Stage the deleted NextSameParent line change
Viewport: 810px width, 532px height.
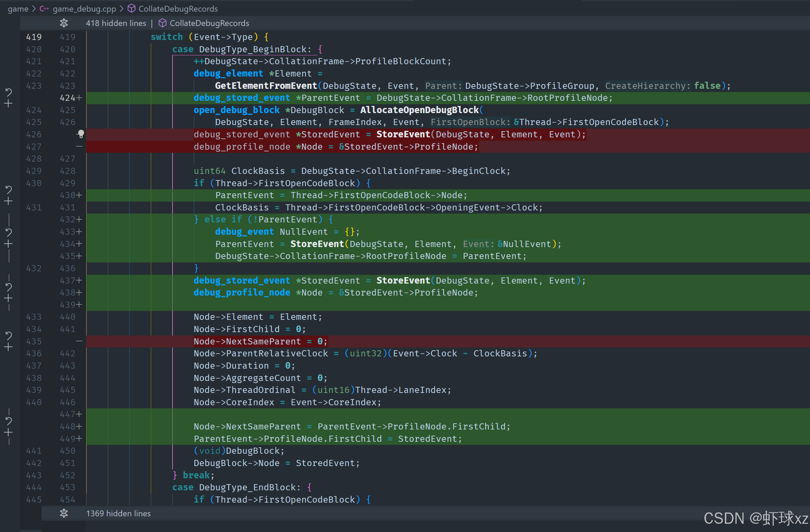tap(9, 347)
